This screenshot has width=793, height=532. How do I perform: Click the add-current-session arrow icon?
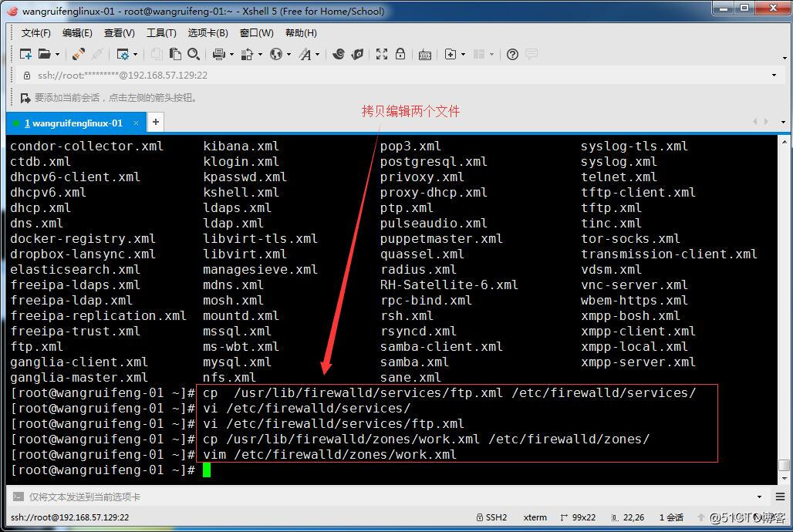(x=25, y=98)
